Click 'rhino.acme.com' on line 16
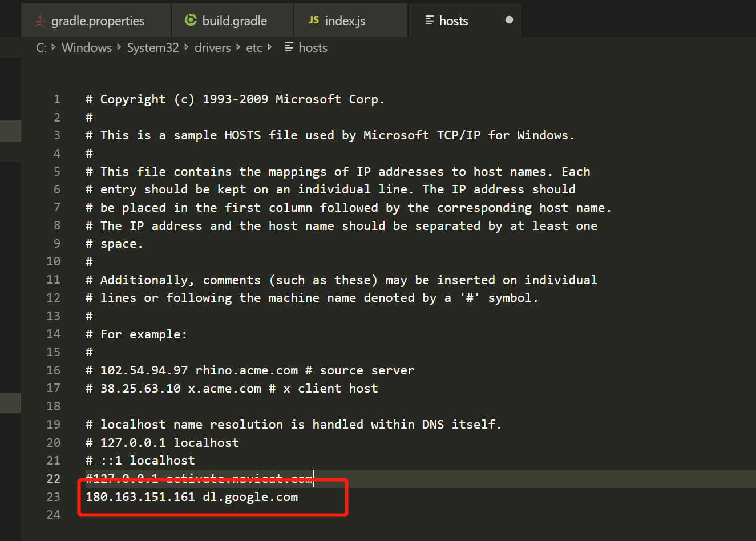The image size is (756, 541). pos(246,370)
